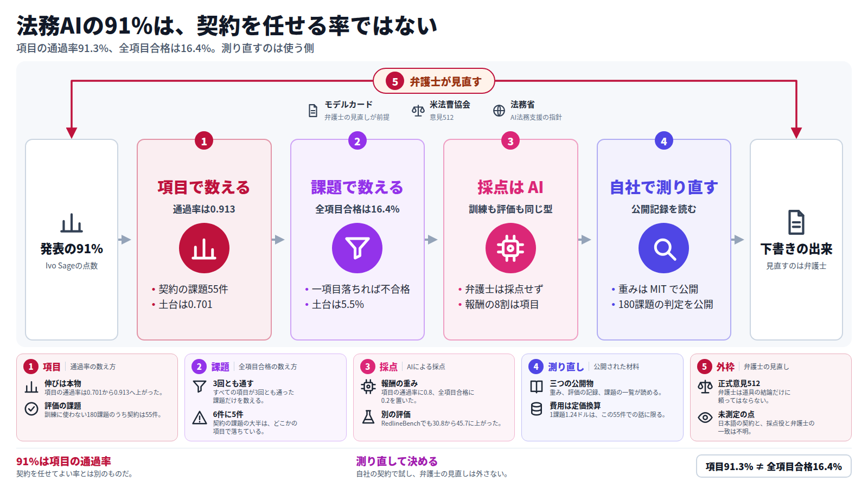Click the step 2 badge above 課題で数える
Screen dimensions: 868x488
[x=358, y=142]
